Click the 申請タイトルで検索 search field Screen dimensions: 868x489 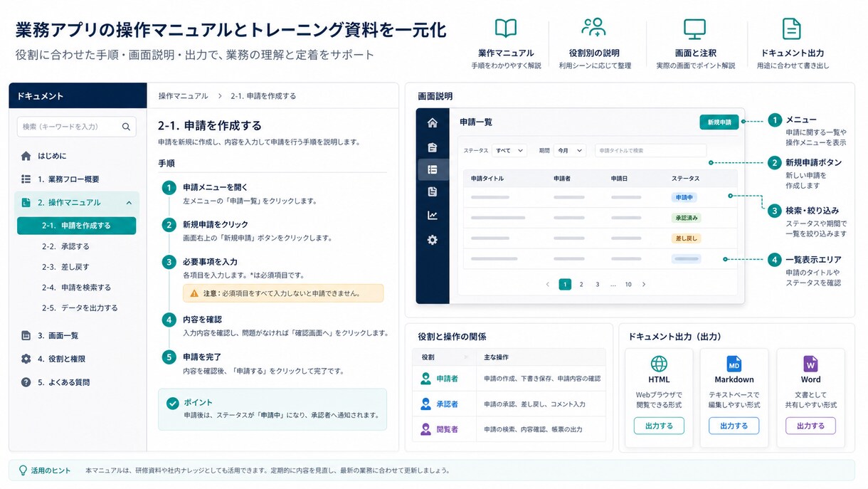650,151
